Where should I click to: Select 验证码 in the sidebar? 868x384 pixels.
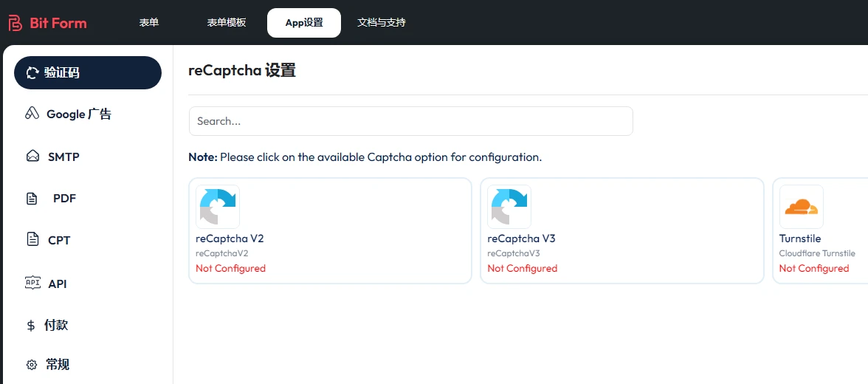[87, 72]
